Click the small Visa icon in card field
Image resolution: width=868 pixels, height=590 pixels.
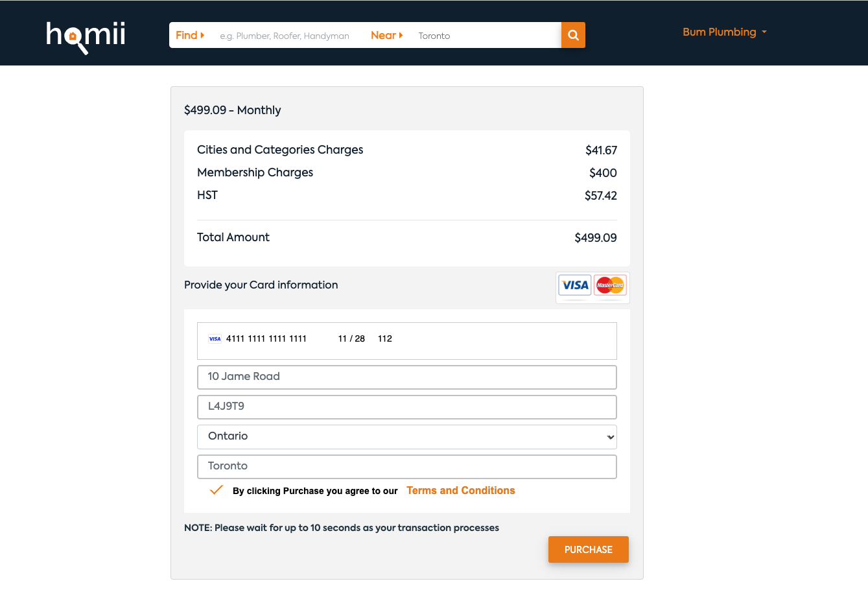[215, 338]
